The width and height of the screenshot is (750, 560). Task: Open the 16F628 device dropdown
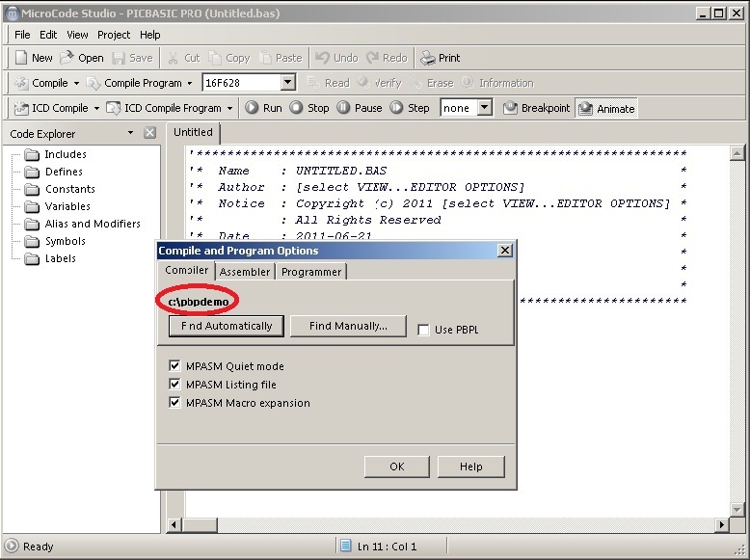pyautogui.click(x=287, y=83)
